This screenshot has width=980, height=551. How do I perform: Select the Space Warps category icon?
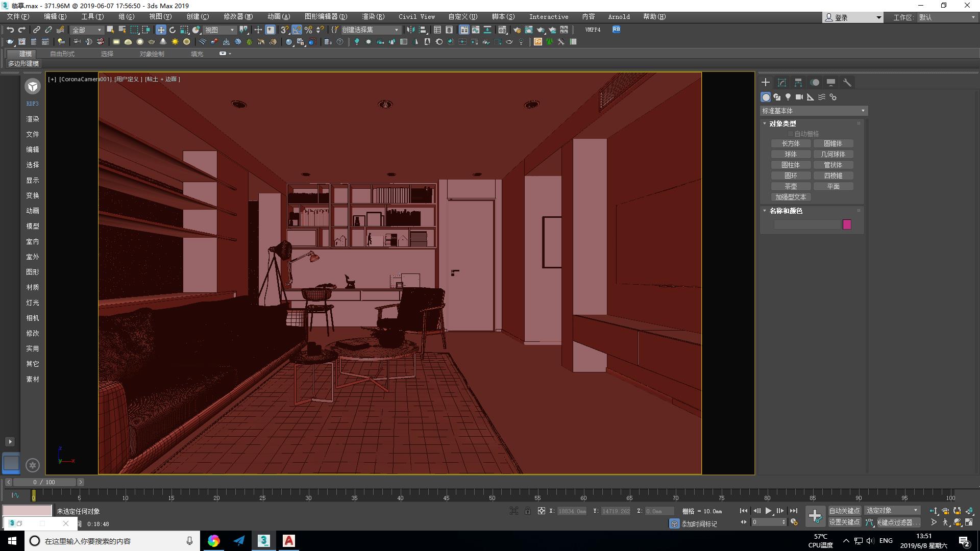(x=822, y=97)
